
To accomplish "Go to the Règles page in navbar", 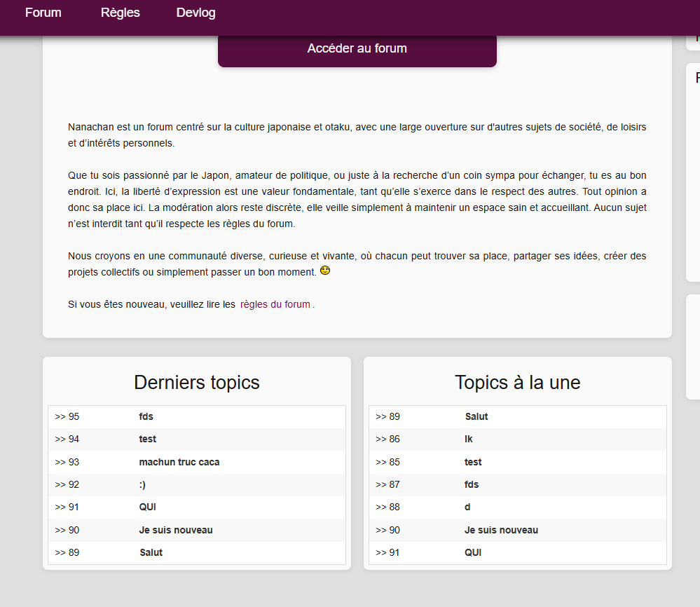I will pos(120,13).
